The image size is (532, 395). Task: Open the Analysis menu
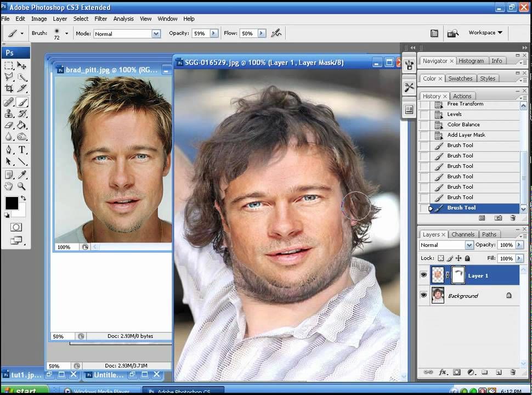123,19
